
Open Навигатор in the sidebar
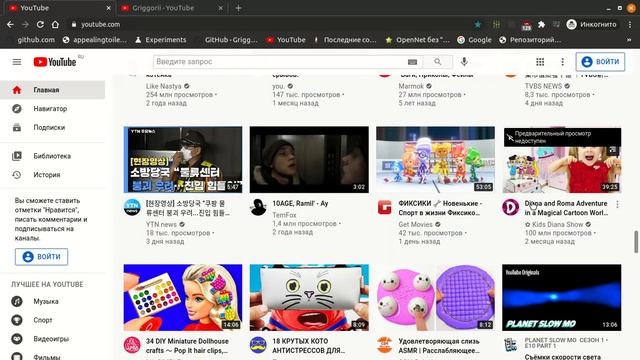(x=52, y=109)
